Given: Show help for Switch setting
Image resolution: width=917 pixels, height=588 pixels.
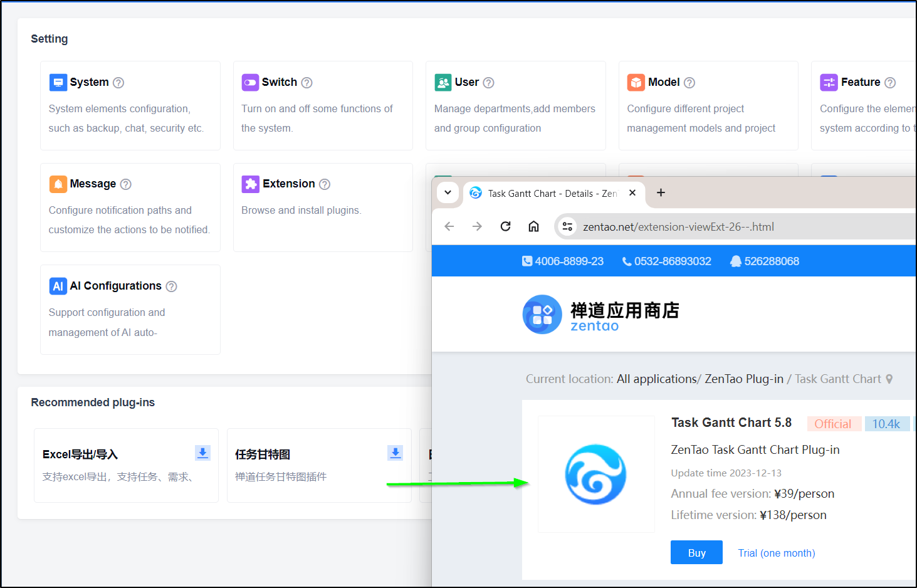Looking at the screenshot, I should point(307,83).
